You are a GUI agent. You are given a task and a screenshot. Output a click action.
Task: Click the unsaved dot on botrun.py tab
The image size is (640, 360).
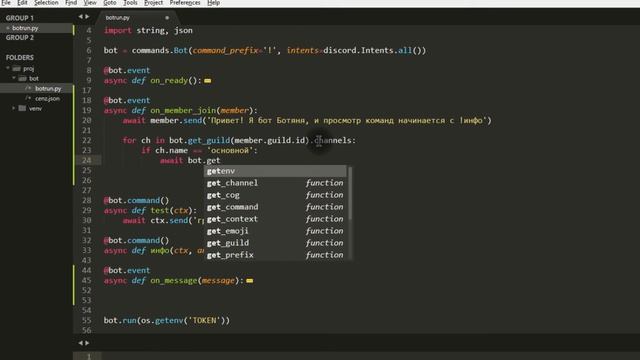[167, 18]
